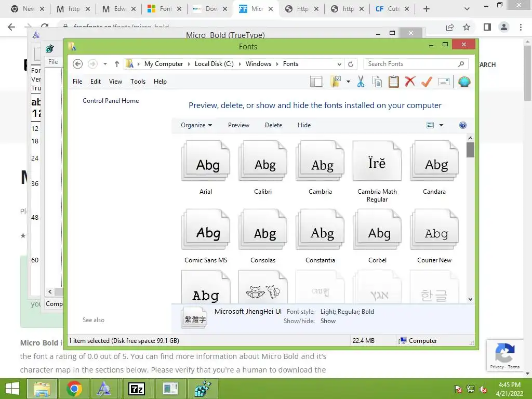Switch to the CF Cute Chrome tab
The image size is (532, 399).
tap(392, 9)
